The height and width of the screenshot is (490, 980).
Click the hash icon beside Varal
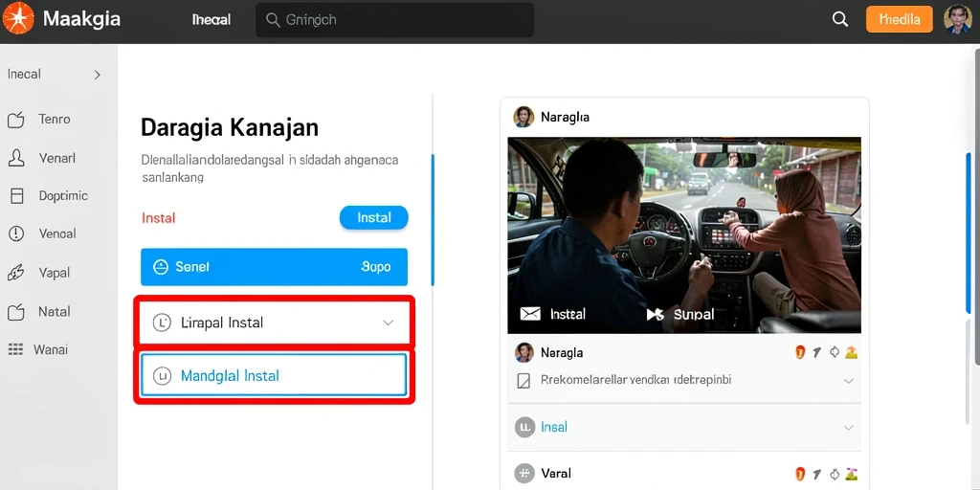tap(523, 473)
